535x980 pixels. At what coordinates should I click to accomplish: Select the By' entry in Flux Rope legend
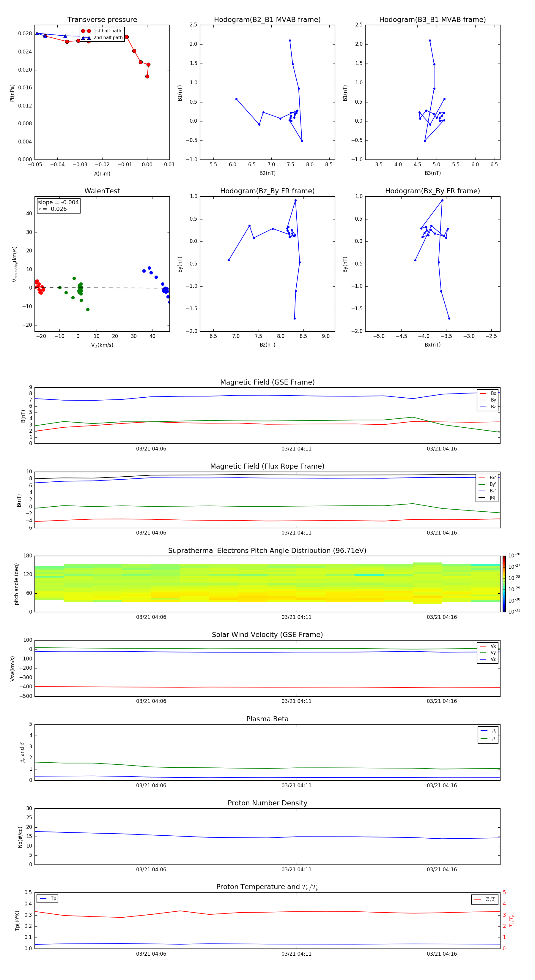click(487, 484)
